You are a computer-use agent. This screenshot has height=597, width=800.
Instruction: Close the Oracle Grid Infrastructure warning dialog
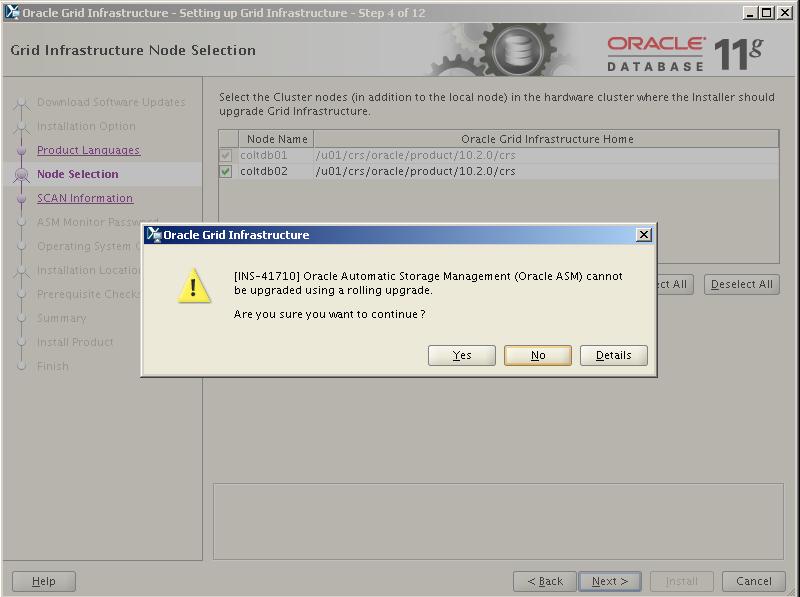point(644,234)
